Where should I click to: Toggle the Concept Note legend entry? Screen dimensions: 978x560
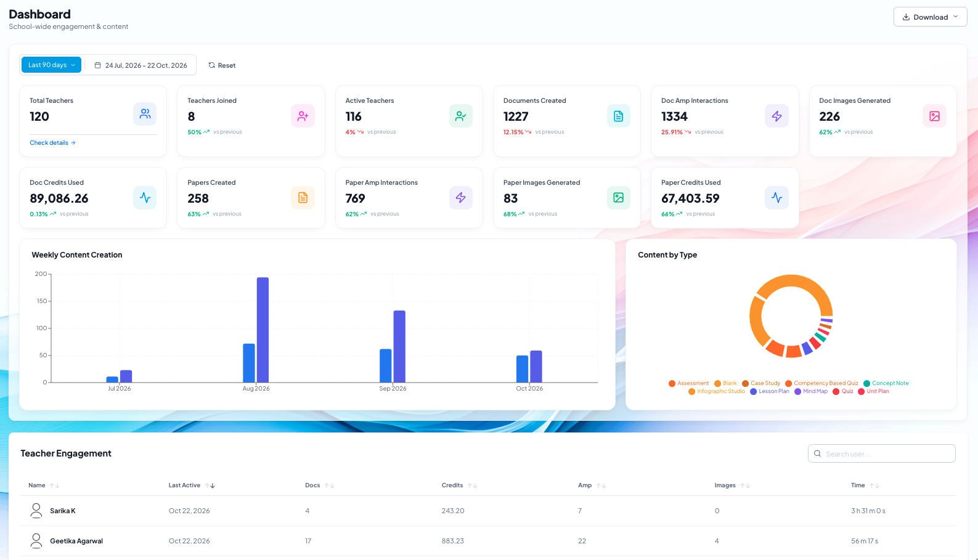click(x=886, y=383)
